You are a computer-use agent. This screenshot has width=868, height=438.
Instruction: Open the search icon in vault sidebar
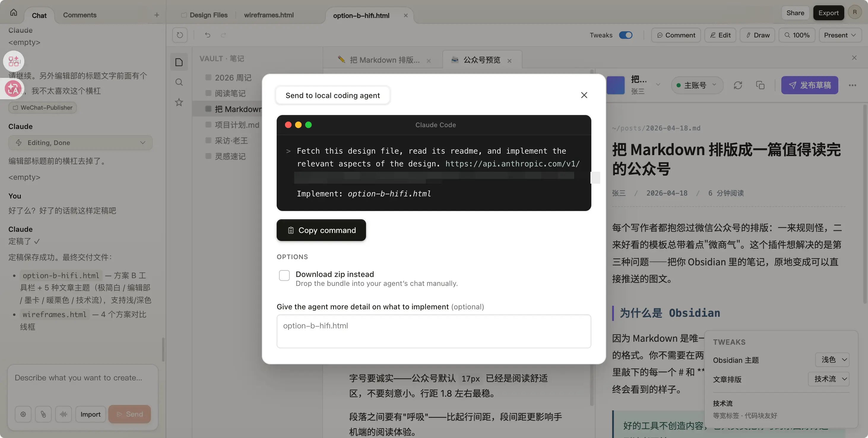coord(179,82)
